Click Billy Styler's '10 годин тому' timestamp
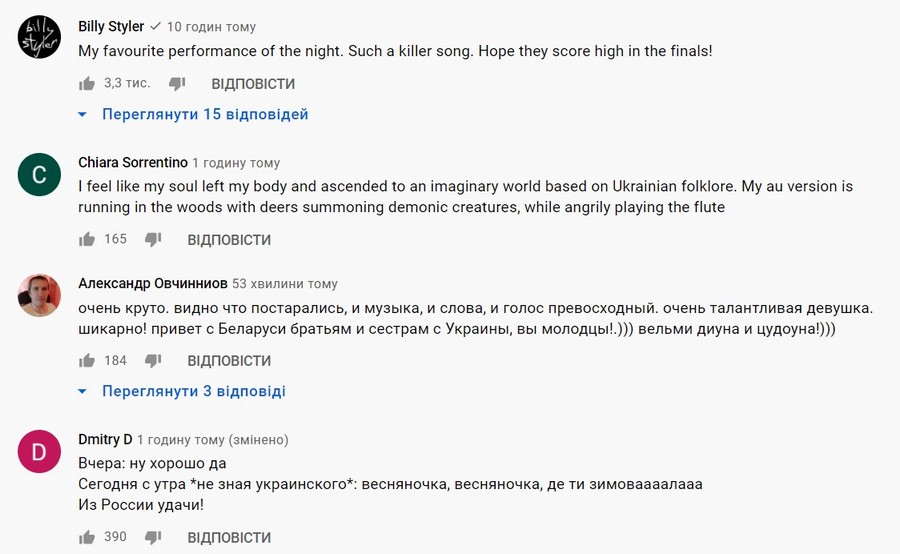This screenshot has width=900, height=554. pos(211,27)
